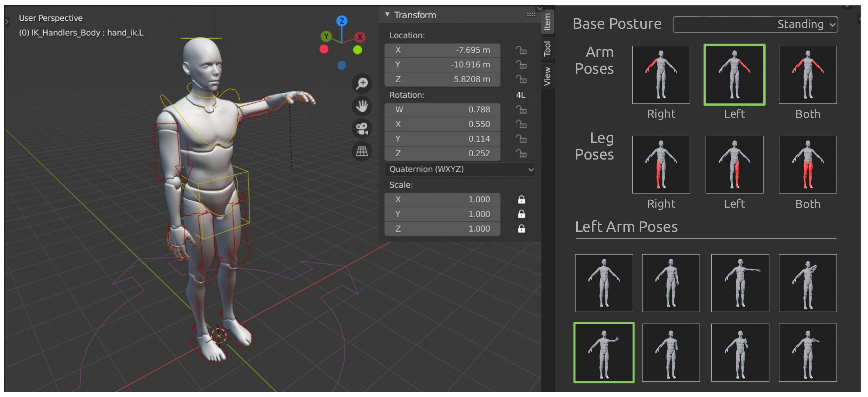Open the Quaternion (WXYZ) rotation mode dropdown
868x397 pixels.
[460, 169]
